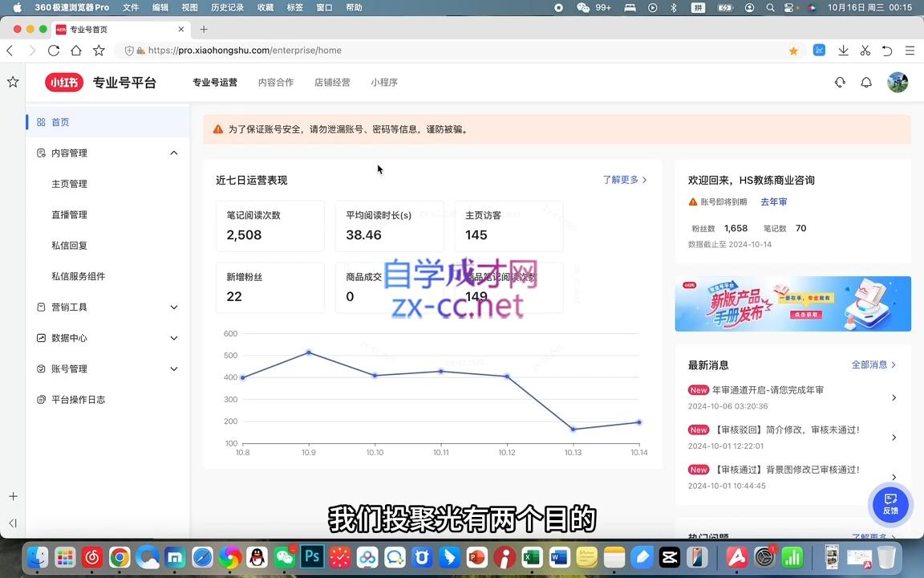Image resolution: width=924 pixels, height=578 pixels.
Task: Open the 历史记录 menu in menu bar
Action: pos(228,8)
